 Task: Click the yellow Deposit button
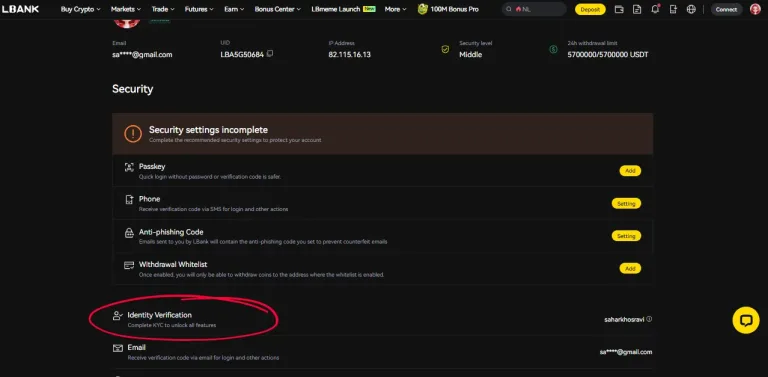(590, 9)
